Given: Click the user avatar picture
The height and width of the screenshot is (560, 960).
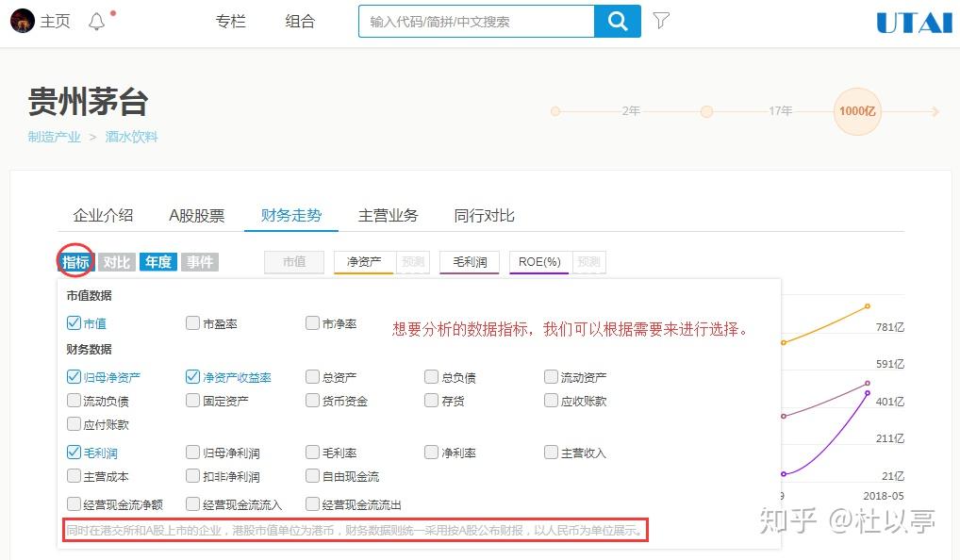Looking at the screenshot, I should [22, 21].
